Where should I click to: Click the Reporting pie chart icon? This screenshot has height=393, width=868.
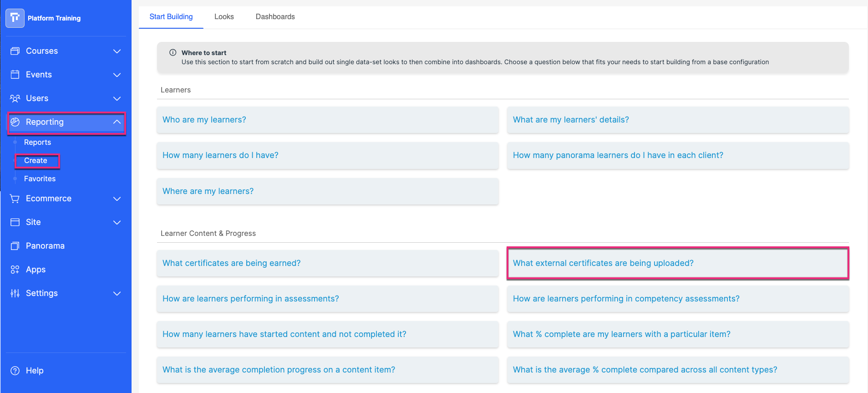pos(15,122)
